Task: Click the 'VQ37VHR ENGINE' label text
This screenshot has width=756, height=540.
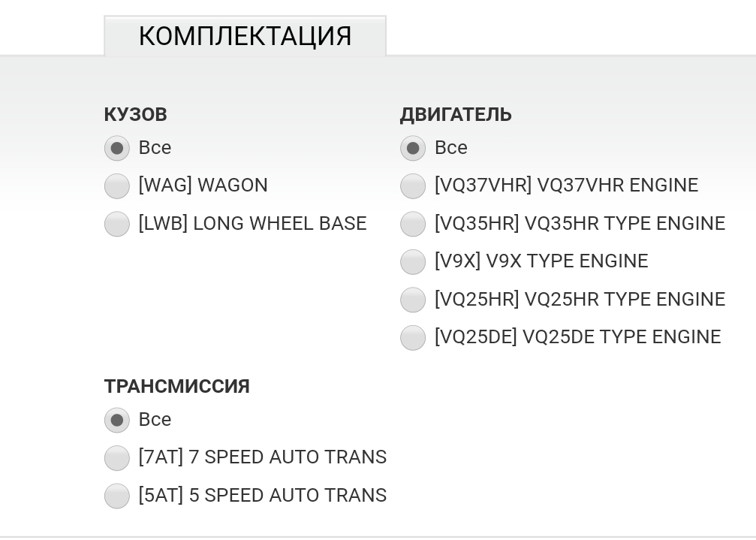Action: tap(611, 186)
